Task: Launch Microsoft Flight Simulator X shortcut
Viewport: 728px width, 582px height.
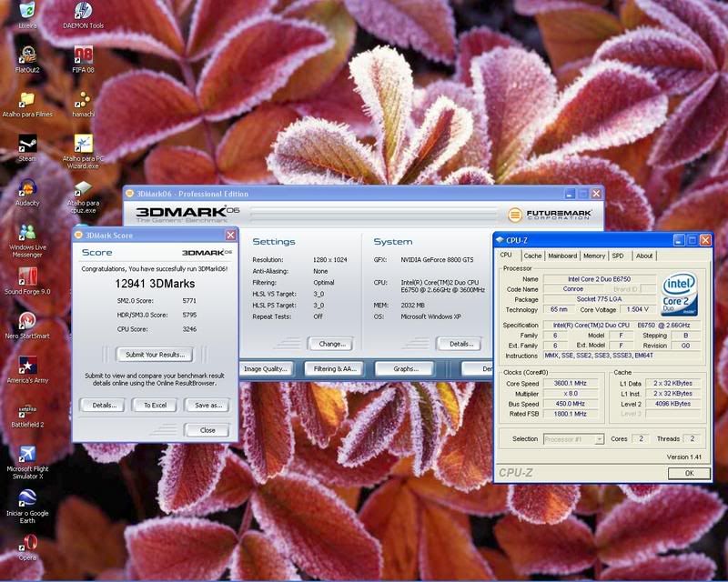Action: pos(27,462)
